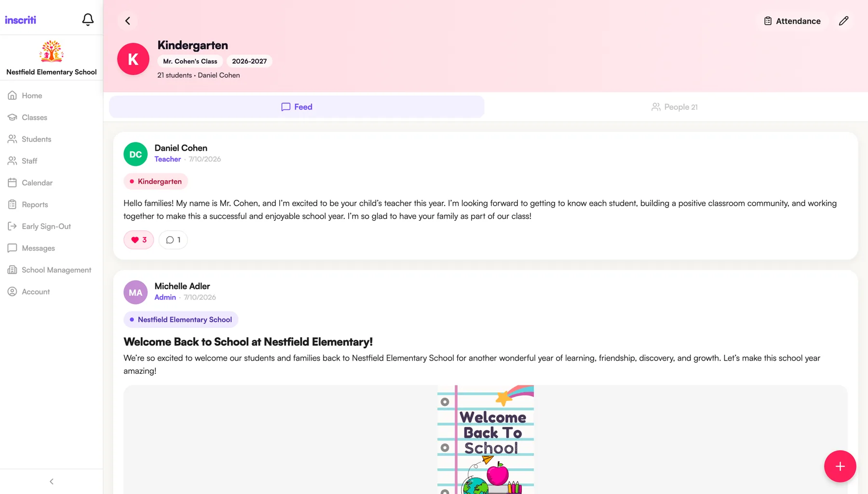The height and width of the screenshot is (494, 868).
Task: Click the MA avatar of Michelle Adler
Action: point(136,292)
